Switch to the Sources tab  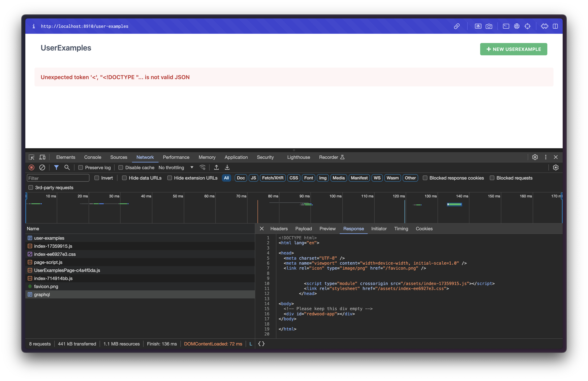point(119,157)
